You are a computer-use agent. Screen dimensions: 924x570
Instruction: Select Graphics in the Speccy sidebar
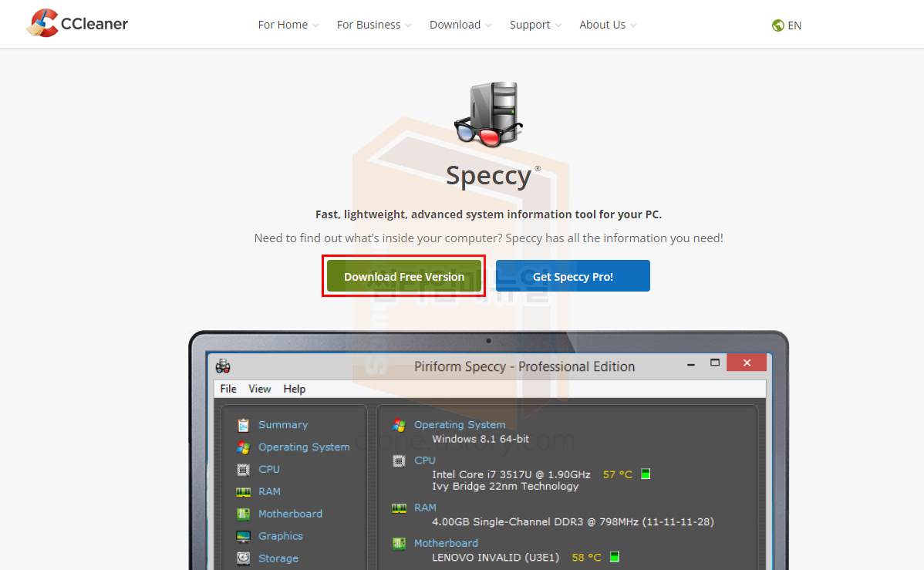click(281, 536)
